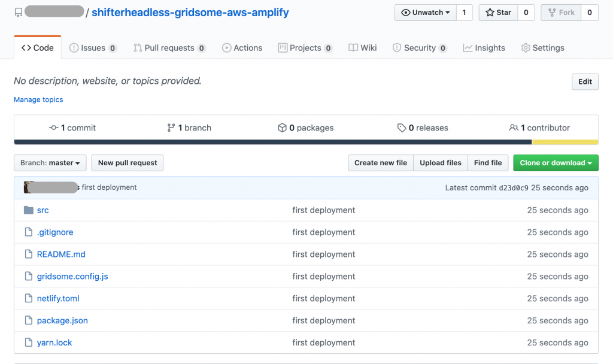Open the package.json file
Viewport: 613px width, 364px height.
62,321
